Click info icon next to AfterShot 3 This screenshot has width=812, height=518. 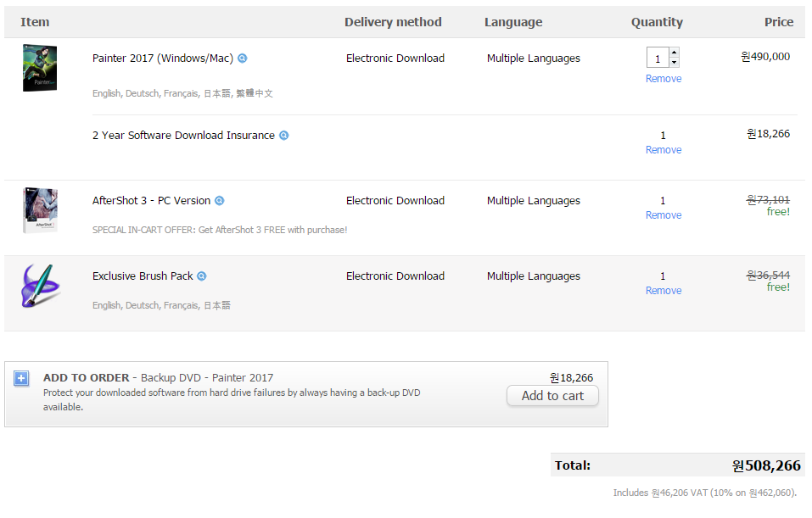[220, 201]
